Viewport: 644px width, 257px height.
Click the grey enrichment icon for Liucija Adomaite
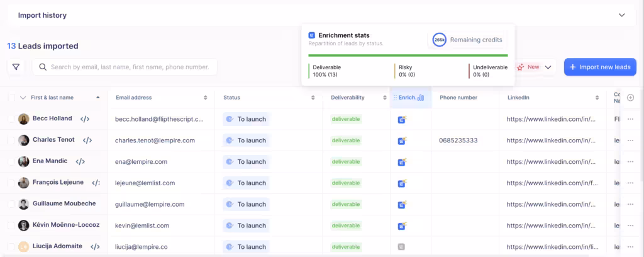pyautogui.click(x=401, y=246)
